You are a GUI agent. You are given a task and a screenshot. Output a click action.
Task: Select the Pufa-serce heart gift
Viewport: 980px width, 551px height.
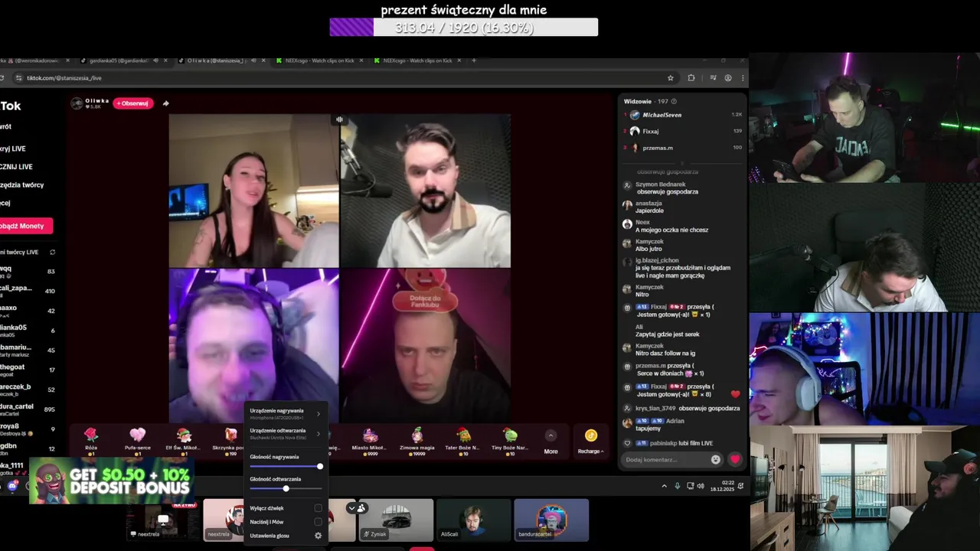click(138, 436)
